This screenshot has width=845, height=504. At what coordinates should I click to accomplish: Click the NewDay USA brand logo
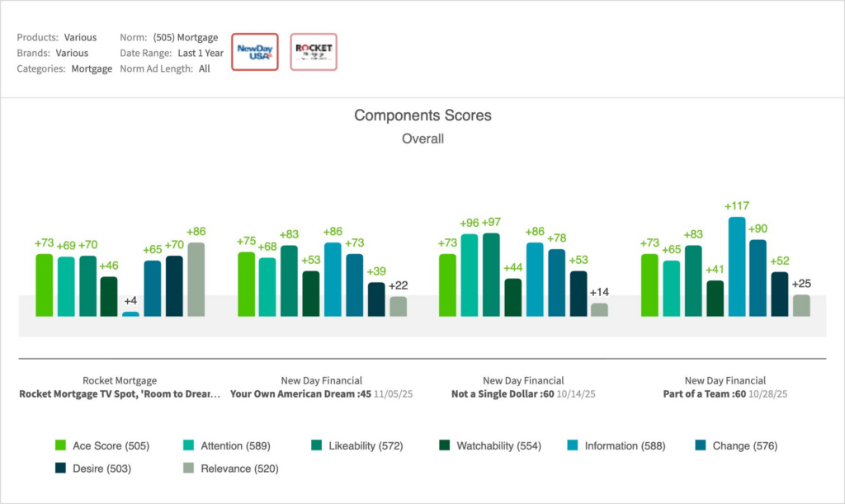255,52
